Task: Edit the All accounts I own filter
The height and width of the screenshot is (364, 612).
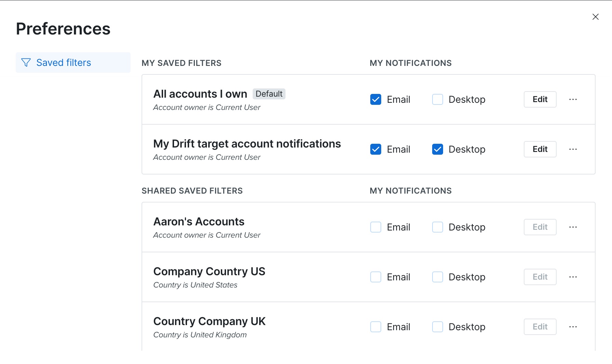Action: tap(540, 99)
